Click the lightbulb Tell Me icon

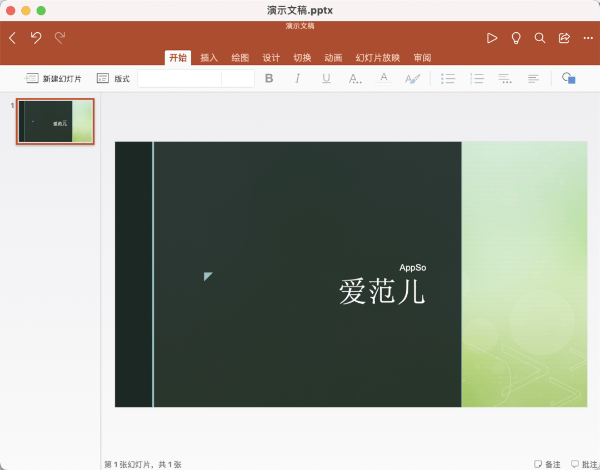click(x=516, y=38)
